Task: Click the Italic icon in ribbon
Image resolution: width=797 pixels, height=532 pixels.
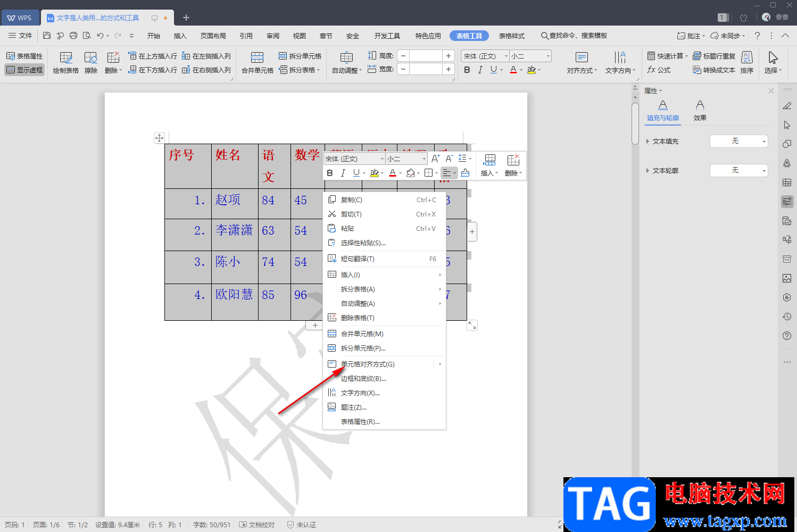Action: coord(480,70)
